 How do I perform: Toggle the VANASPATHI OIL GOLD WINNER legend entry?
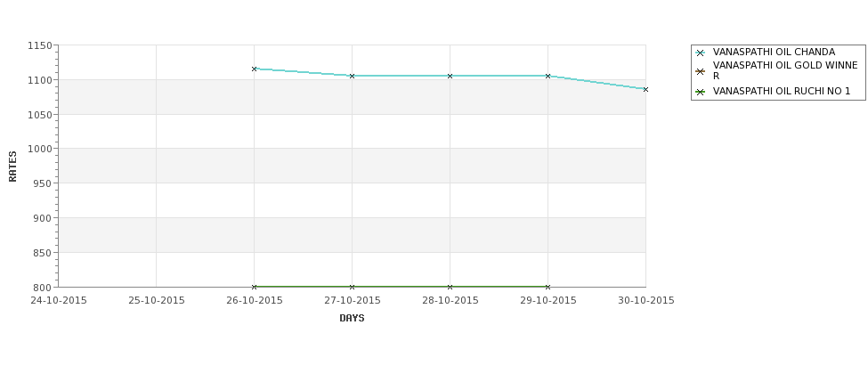pos(785,71)
